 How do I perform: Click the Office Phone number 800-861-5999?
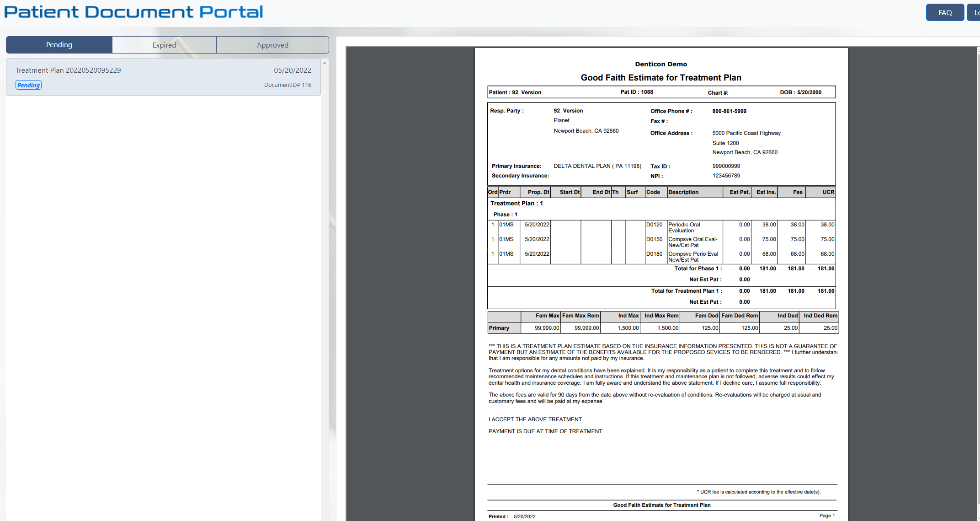coord(729,111)
